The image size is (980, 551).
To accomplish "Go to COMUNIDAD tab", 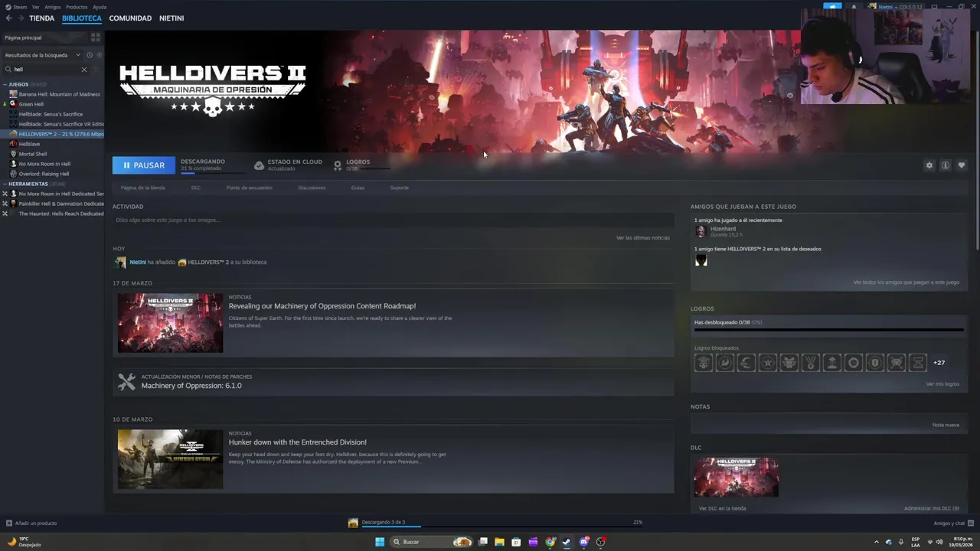I will click(130, 18).
